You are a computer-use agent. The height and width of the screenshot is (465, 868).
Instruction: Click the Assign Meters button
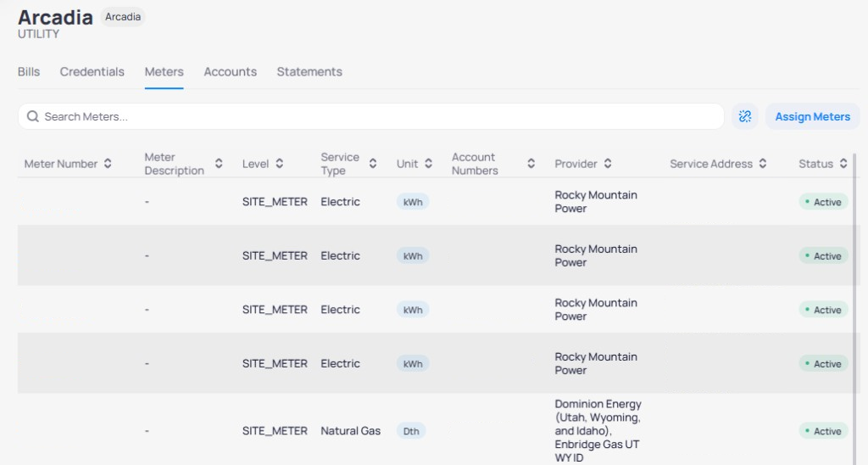click(x=812, y=116)
